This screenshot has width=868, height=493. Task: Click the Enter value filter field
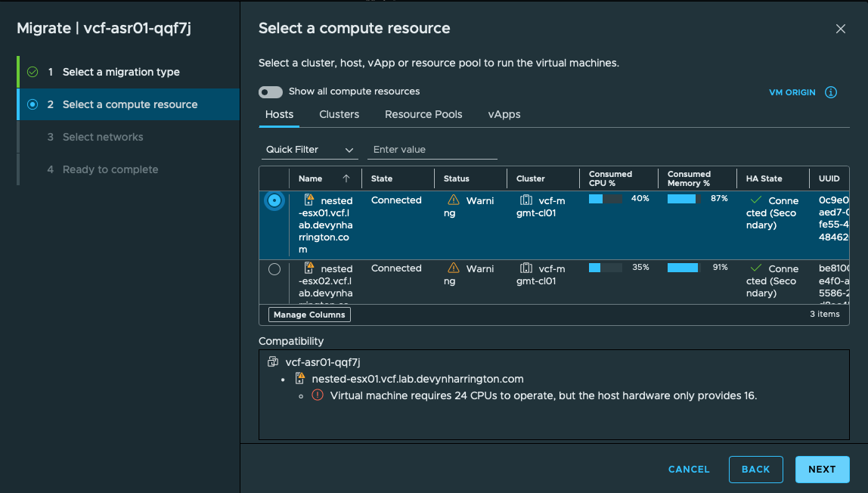click(432, 150)
